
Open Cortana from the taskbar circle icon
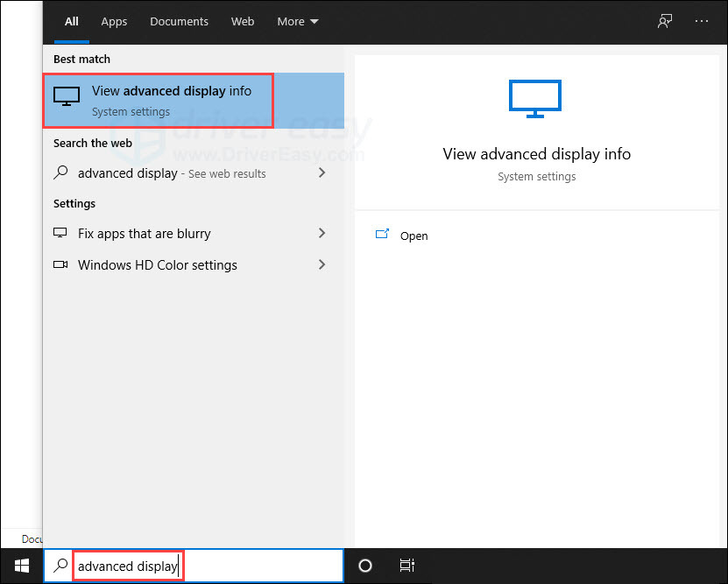tap(365, 566)
